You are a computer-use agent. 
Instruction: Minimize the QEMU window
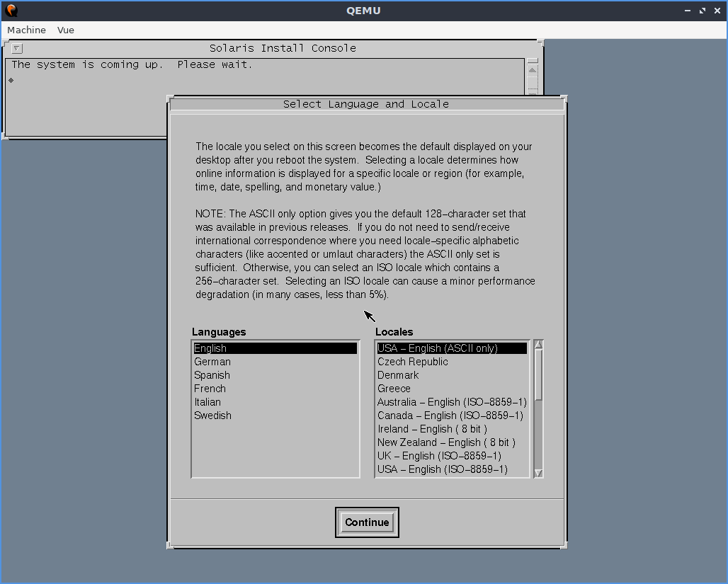[688, 11]
